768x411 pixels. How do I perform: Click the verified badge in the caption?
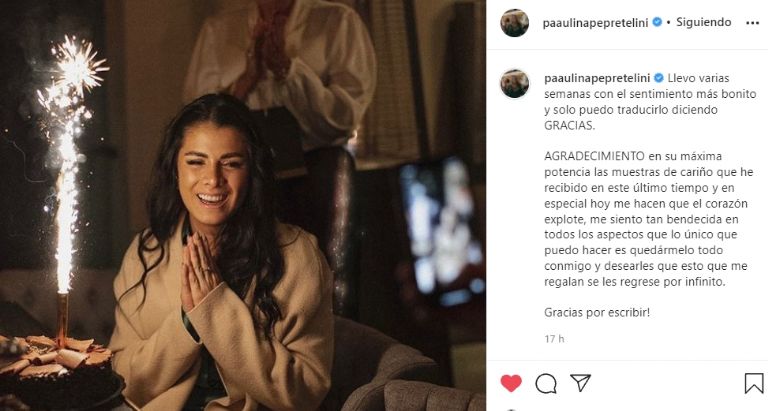(659, 78)
